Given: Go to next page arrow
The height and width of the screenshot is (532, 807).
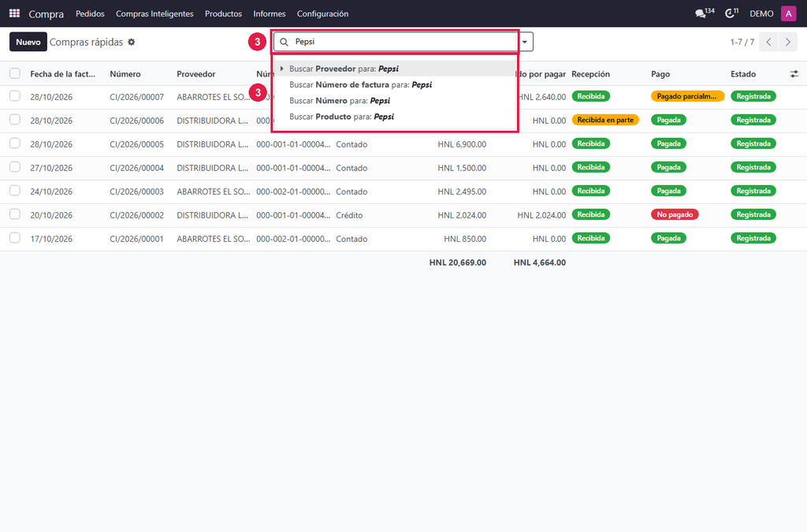Looking at the screenshot, I should [x=788, y=42].
